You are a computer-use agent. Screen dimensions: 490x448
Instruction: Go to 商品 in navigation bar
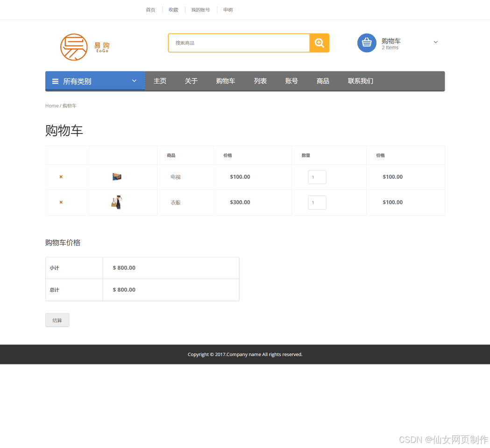323,81
